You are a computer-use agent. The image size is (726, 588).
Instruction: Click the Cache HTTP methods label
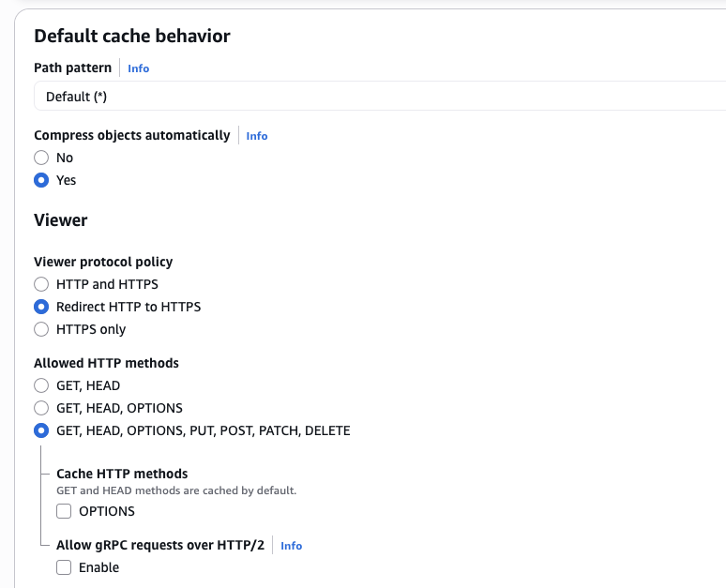pos(122,474)
